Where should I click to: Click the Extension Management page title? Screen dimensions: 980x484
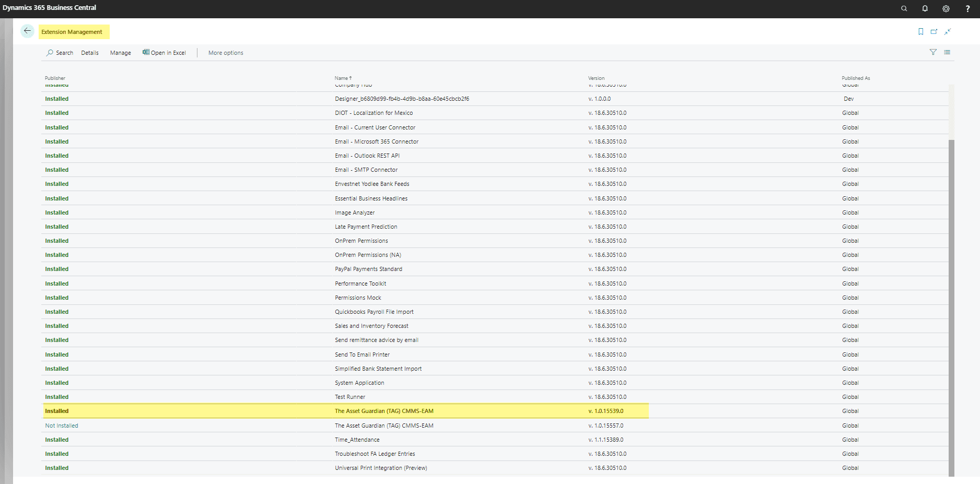tap(72, 32)
